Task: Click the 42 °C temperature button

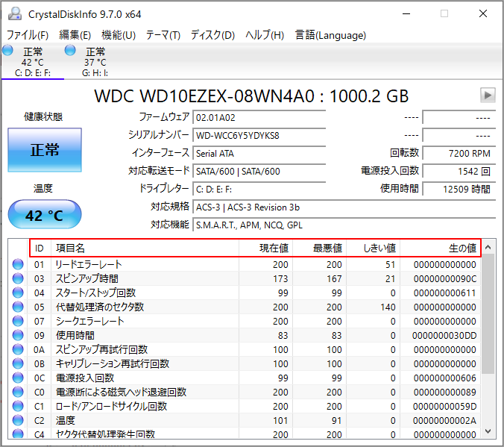Action: pos(45,214)
